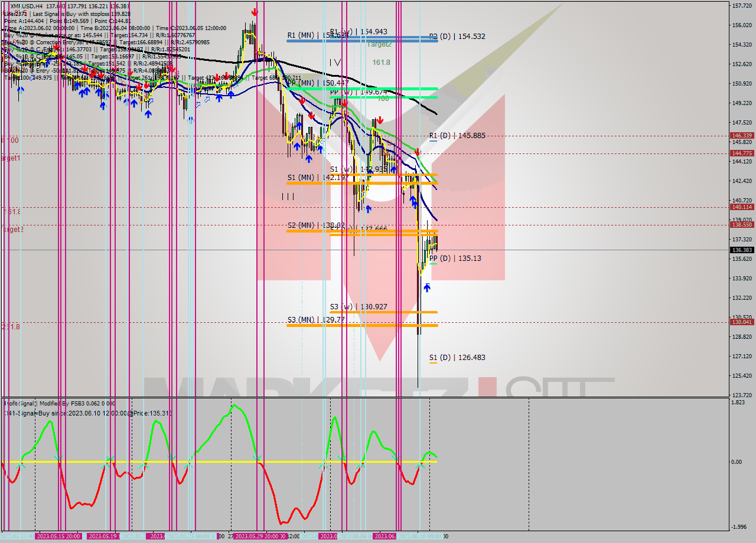Click the R2 (D) | 154.532 pivot label
756x543 pixels.
click(457, 37)
